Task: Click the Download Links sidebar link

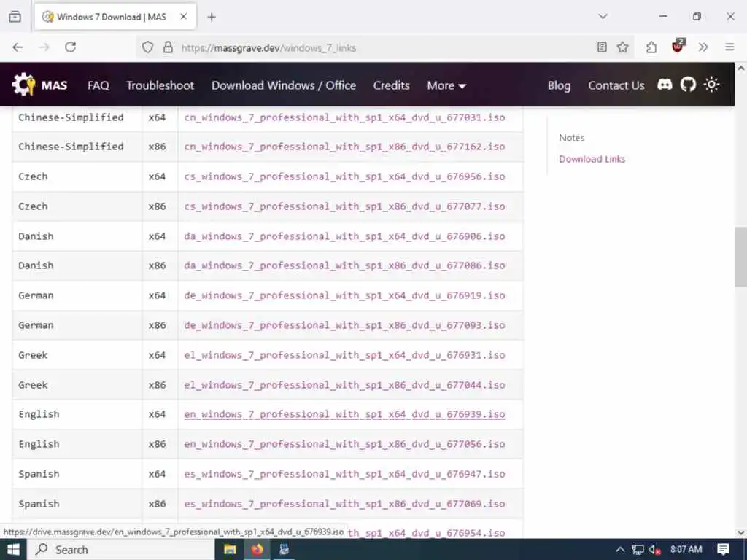Action: tap(592, 159)
